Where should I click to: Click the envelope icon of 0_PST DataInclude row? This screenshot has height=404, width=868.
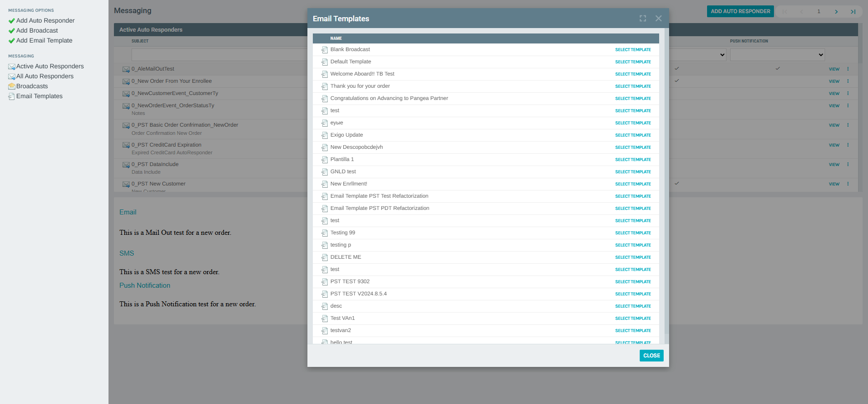point(126,165)
